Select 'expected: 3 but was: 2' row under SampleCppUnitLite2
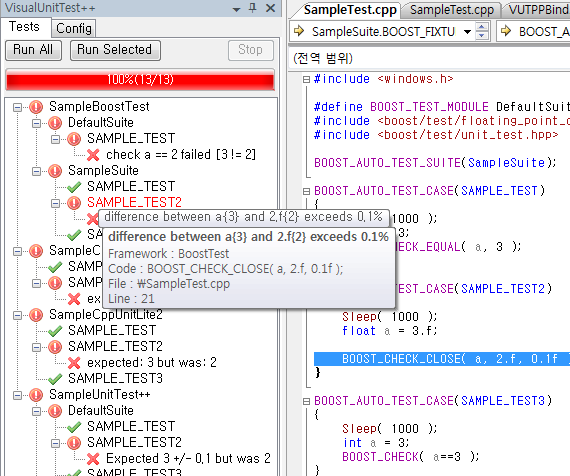This screenshot has height=476, width=570. coord(152,363)
